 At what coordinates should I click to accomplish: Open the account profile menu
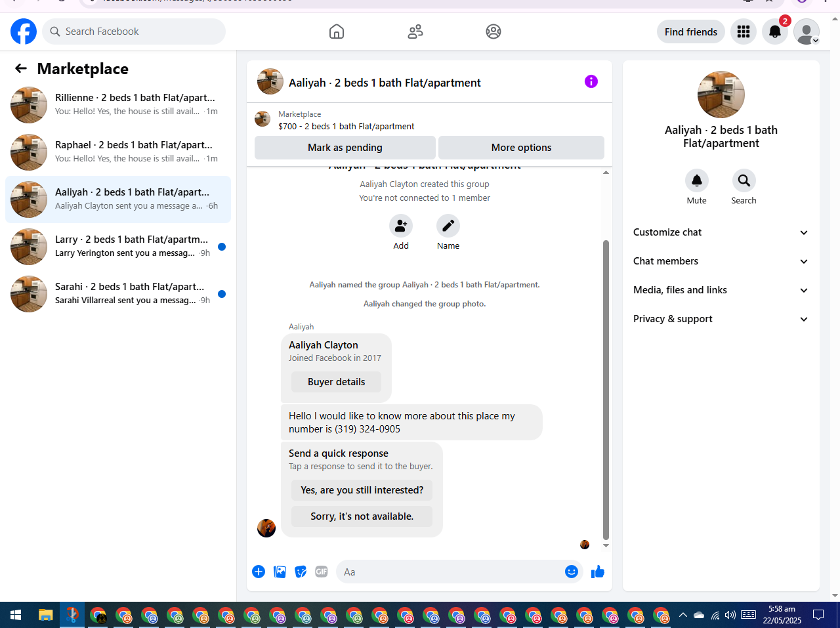point(807,31)
